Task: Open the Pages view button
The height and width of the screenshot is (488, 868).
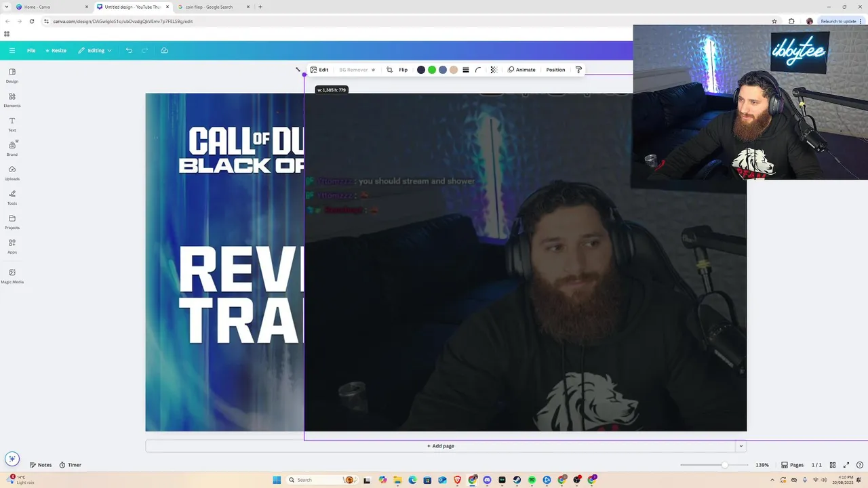Action: (x=792, y=465)
